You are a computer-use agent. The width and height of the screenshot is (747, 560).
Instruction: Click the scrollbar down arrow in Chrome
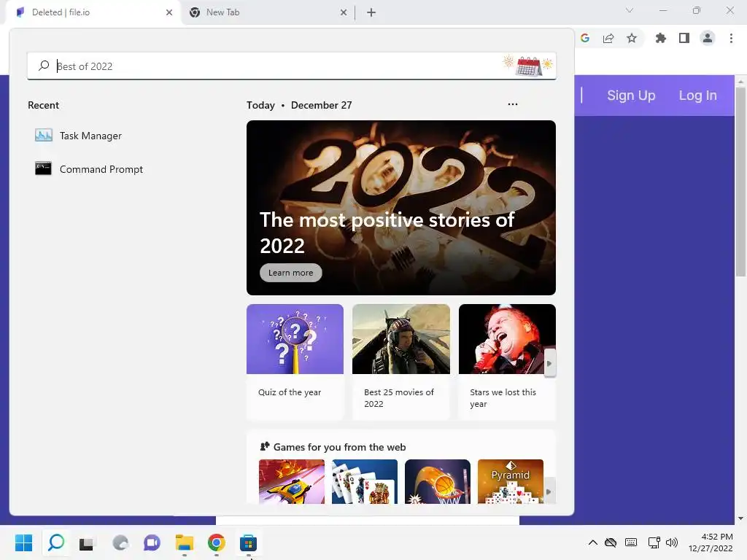pos(740,518)
